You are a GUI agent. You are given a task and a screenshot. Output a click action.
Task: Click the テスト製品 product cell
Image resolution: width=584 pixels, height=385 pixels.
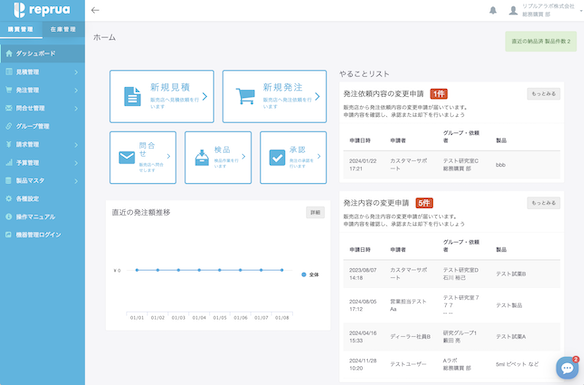coord(509,305)
